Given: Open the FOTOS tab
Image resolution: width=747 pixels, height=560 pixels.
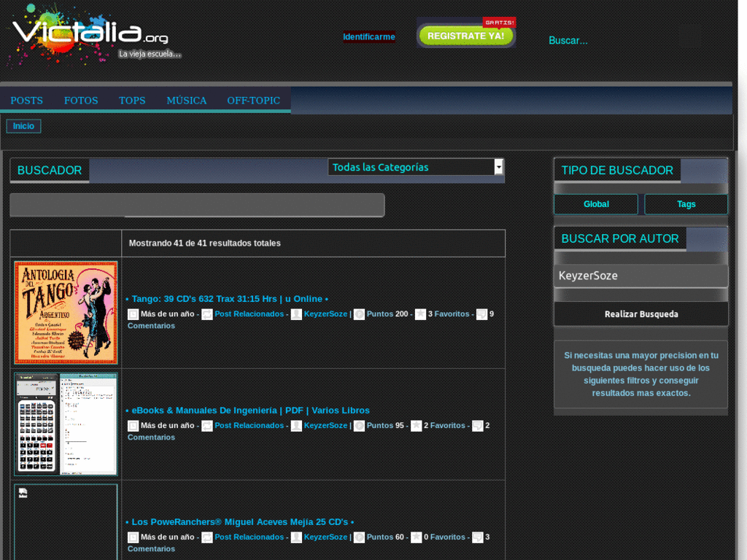Looking at the screenshot, I should pos(81,101).
